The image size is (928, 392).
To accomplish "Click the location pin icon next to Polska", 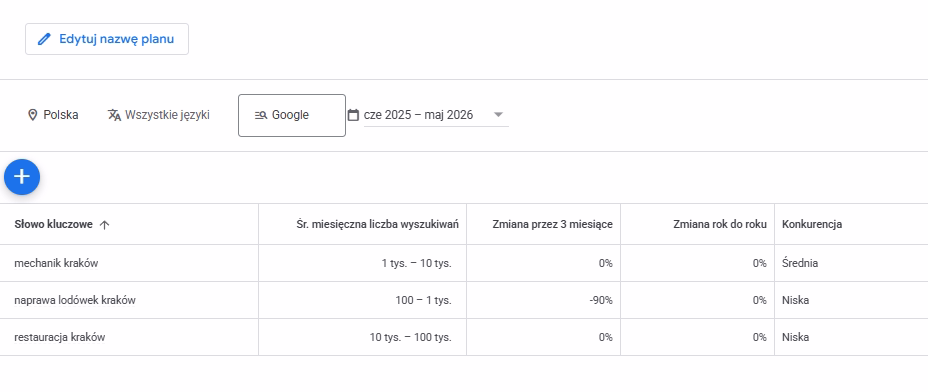I will pos(33,115).
